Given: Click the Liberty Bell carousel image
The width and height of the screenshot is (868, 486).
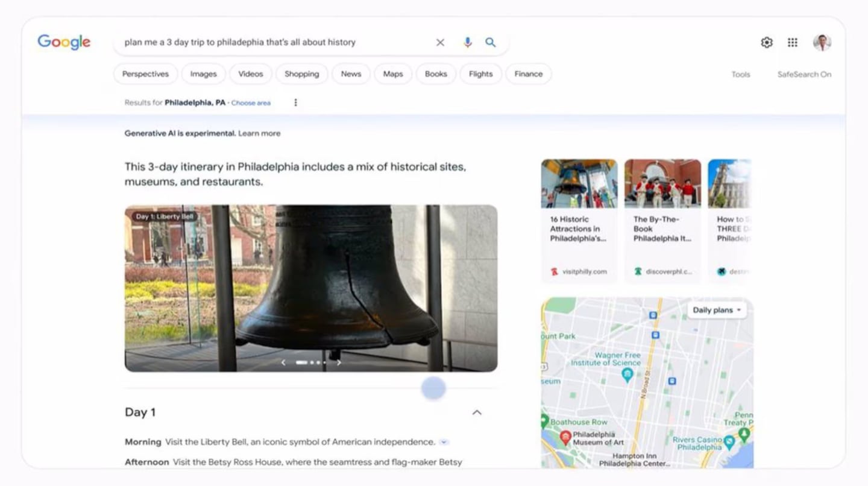Looking at the screenshot, I should 311,288.
